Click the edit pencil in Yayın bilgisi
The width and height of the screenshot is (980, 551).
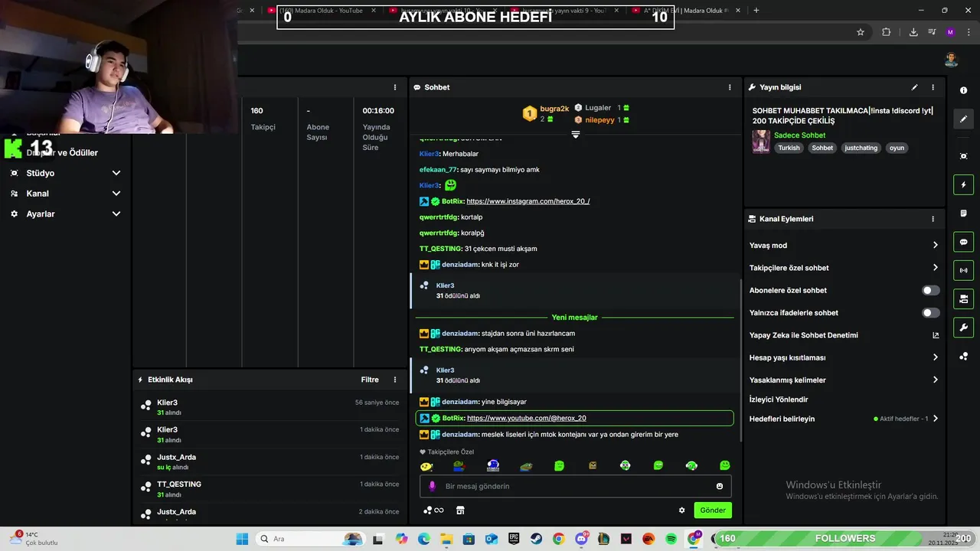914,87
